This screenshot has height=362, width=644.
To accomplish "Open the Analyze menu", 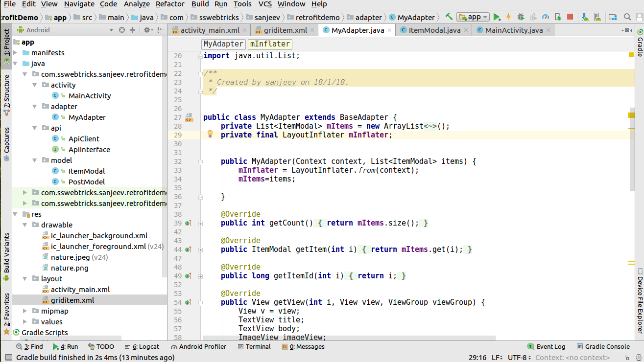I will pyautogui.click(x=137, y=4).
